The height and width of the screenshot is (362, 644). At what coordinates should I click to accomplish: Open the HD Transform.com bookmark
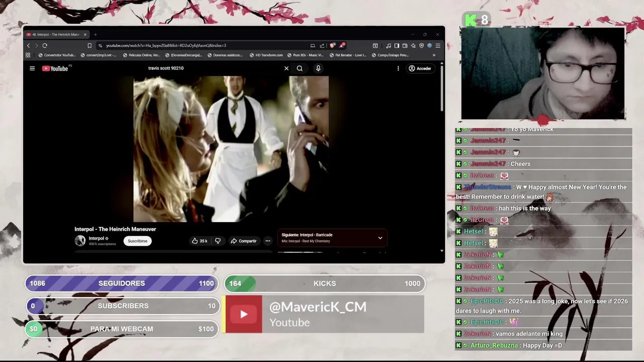(x=267, y=55)
